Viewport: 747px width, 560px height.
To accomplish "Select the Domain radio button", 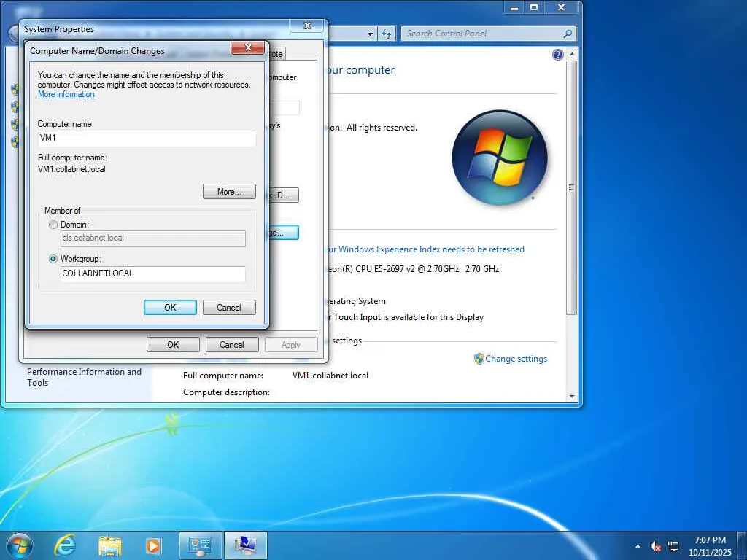I will coord(53,225).
